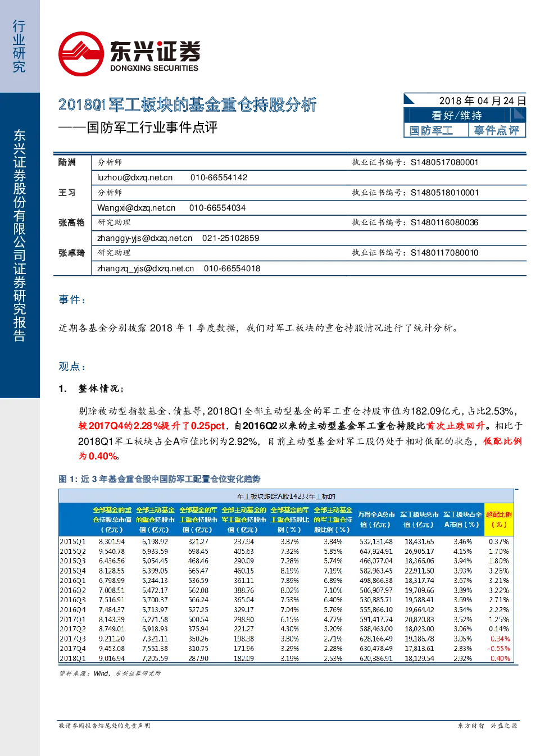Image resolution: width=558 pixels, height=756 pixels.
Task: Click the yellow 超配比例 header cell
Action: tap(499, 520)
